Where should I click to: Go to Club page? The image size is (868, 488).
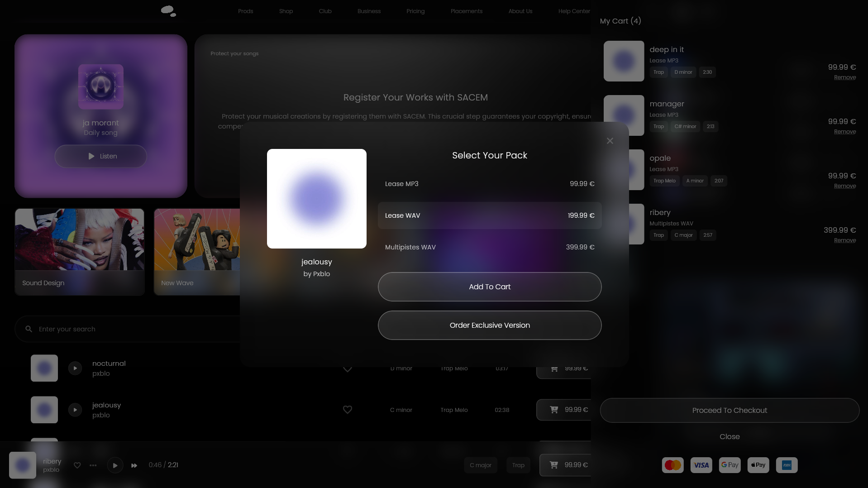[325, 11]
